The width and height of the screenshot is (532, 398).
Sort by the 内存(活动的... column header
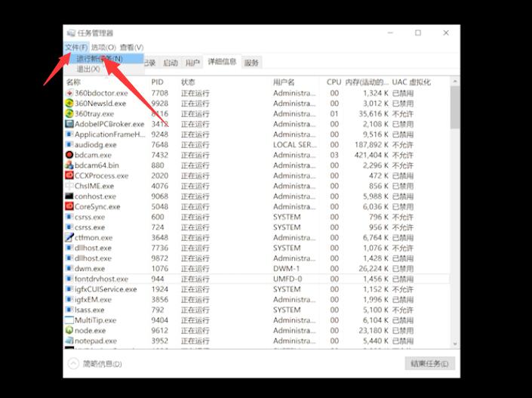tap(367, 82)
